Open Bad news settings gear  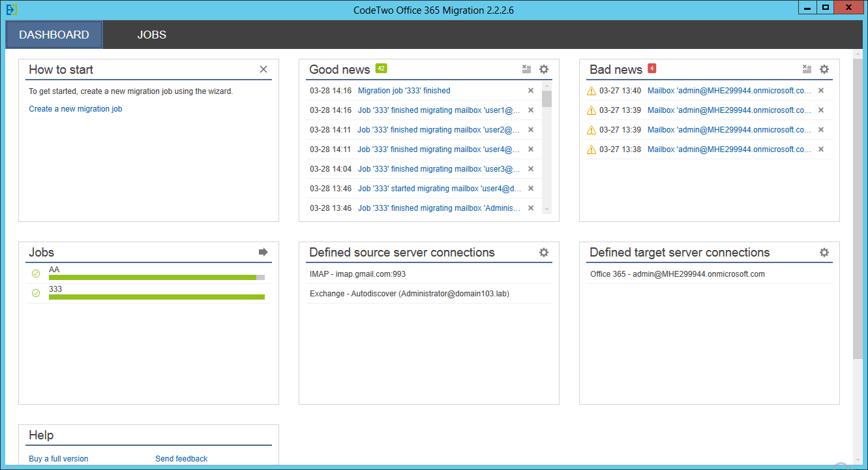(824, 69)
